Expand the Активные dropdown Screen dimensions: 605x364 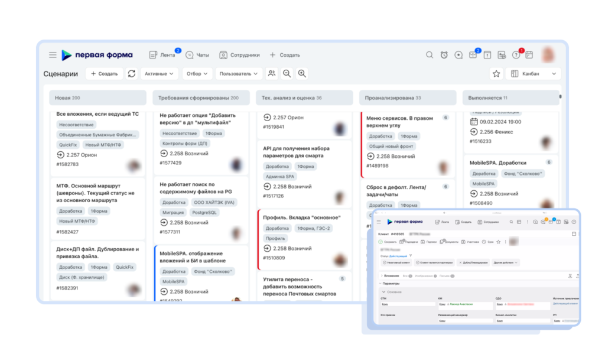pos(159,73)
